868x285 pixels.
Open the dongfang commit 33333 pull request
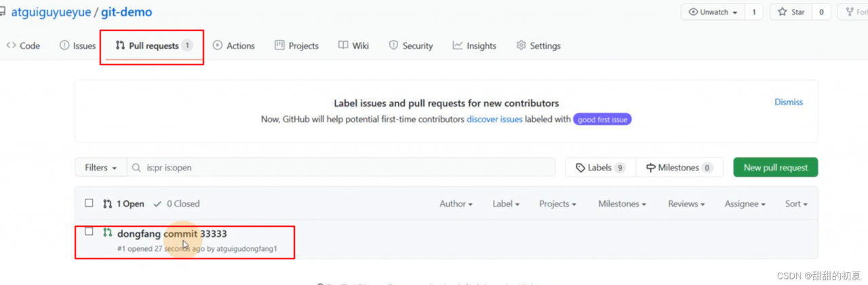(172, 234)
